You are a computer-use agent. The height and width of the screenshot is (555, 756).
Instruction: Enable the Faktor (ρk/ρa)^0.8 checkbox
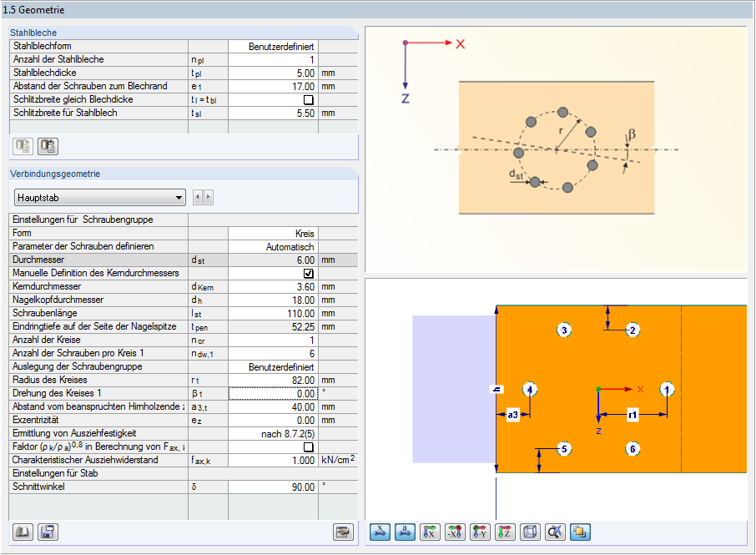309,447
